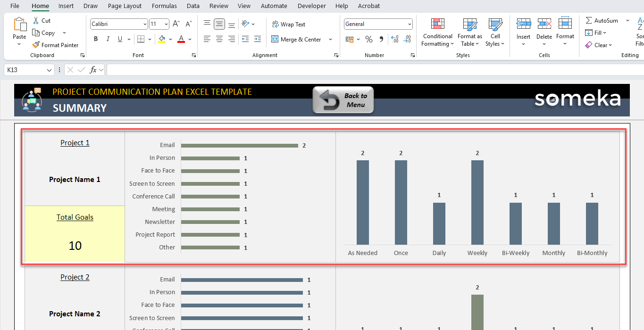Enable Wrap Text for the cell
Screen dimensions: 644x330
point(290,24)
